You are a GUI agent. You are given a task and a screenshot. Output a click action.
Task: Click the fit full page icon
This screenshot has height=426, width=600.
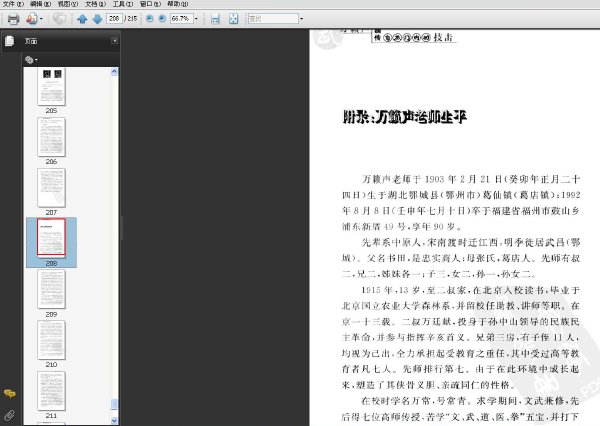(233, 19)
